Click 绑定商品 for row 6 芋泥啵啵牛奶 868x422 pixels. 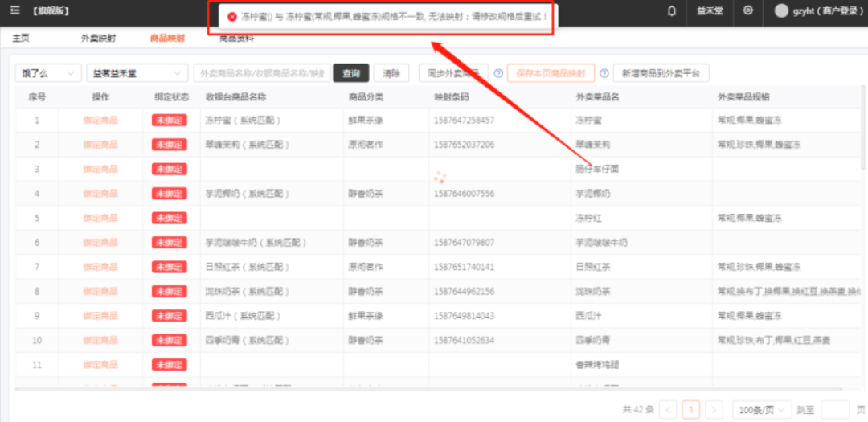(100, 242)
